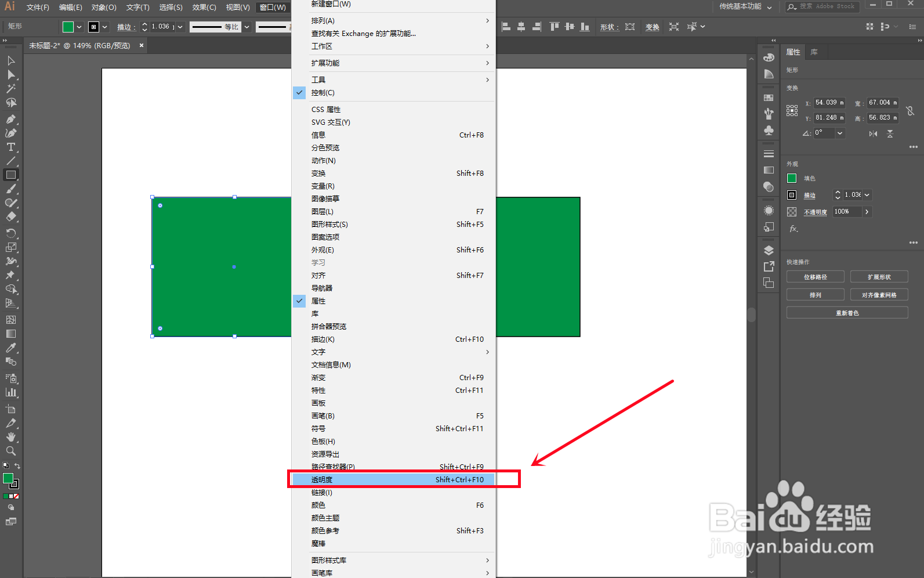The width and height of the screenshot is (924, 578).
Task: Open stroke weight dropdown in control bar
Action: 180,27
